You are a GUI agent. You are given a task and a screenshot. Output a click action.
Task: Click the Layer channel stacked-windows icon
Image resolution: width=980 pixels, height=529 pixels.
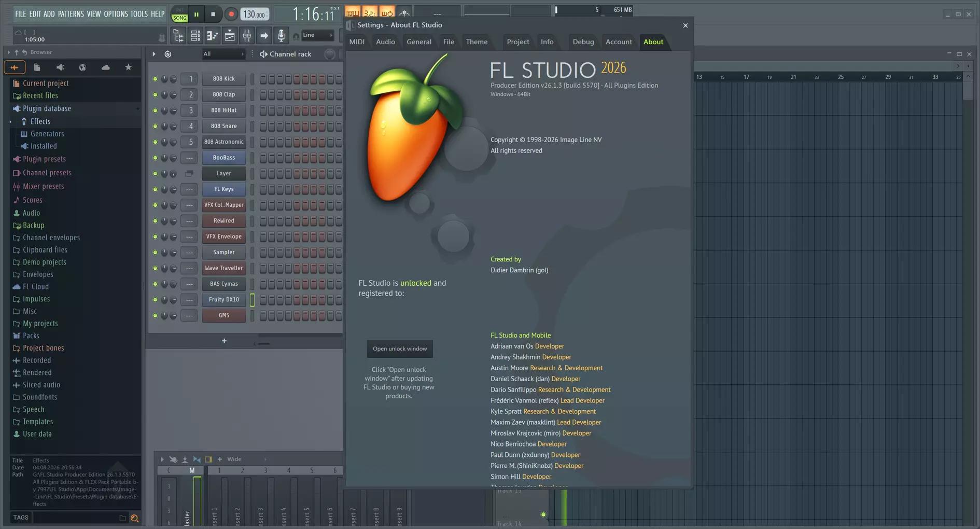pos(189,173)
